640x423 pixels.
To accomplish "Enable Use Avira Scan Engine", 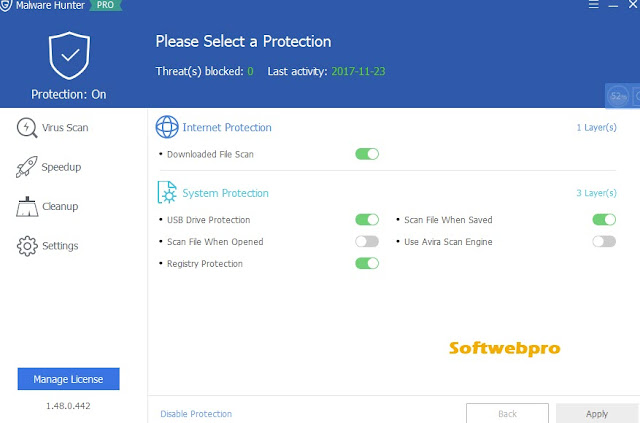I will pos(603,241).
